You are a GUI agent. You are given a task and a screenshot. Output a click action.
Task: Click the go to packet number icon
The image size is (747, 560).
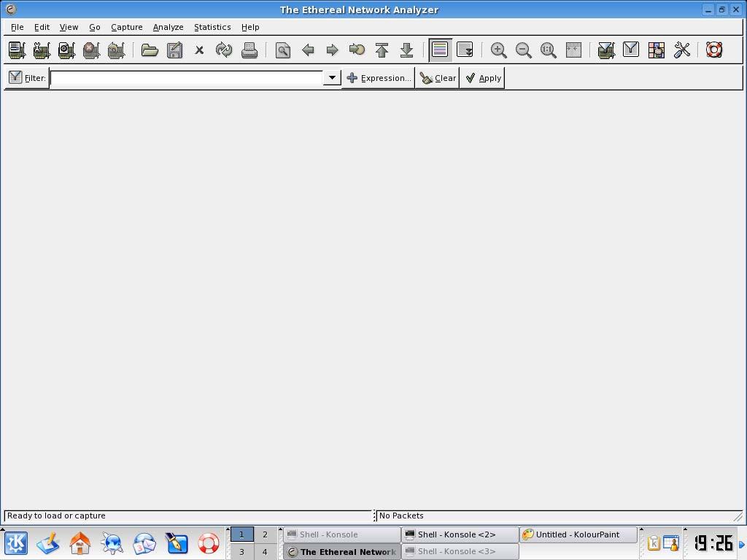357,50
